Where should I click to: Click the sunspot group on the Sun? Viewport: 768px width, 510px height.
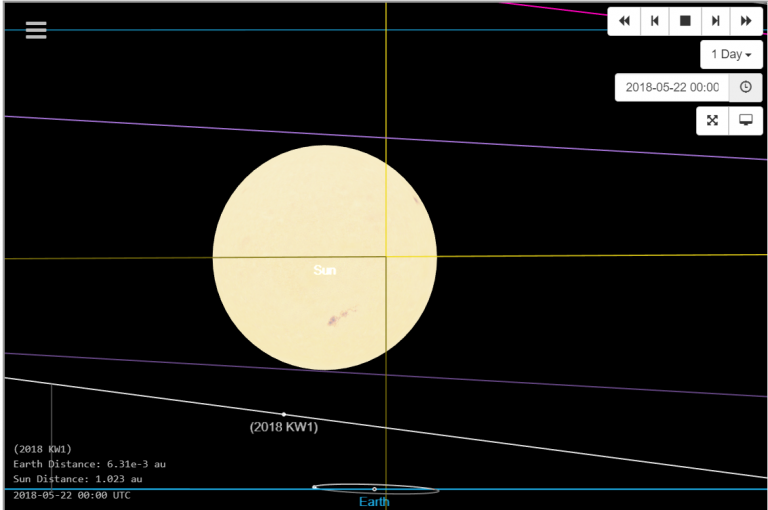point(340,316)
